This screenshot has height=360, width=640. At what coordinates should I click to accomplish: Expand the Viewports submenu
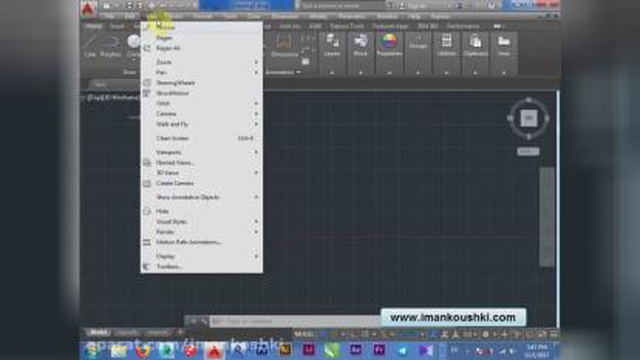[x=202, y=152]
